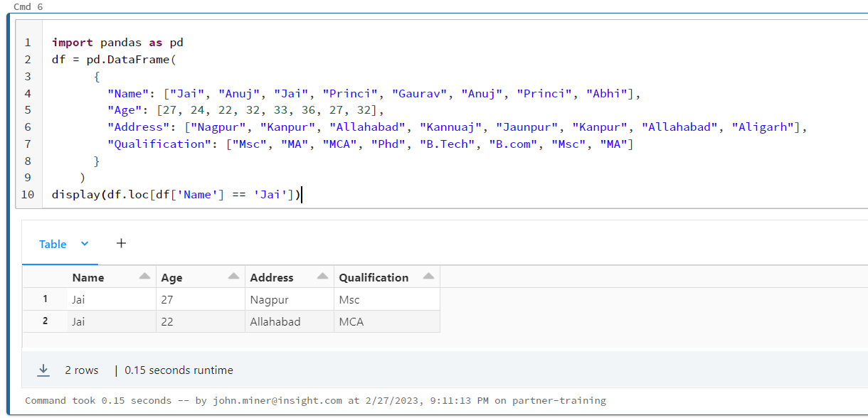This screenshot has width=868, height=418.
Task: Add a new visualization with the plus icon
Action: (x=121, y=243)
